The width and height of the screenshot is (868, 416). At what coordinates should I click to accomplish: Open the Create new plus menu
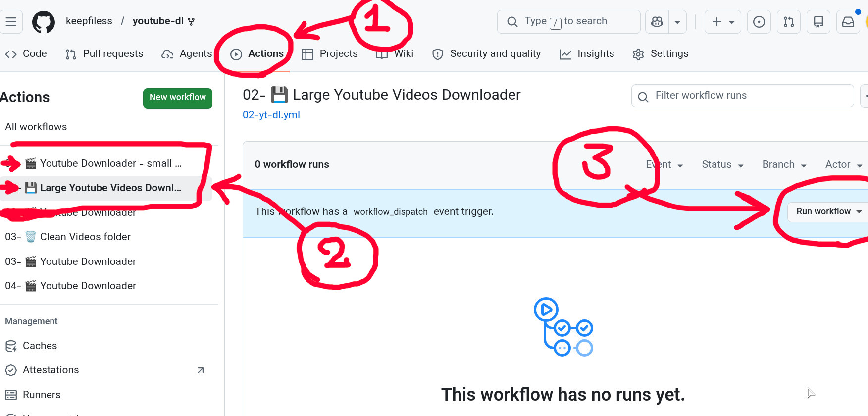pos(722,22)
